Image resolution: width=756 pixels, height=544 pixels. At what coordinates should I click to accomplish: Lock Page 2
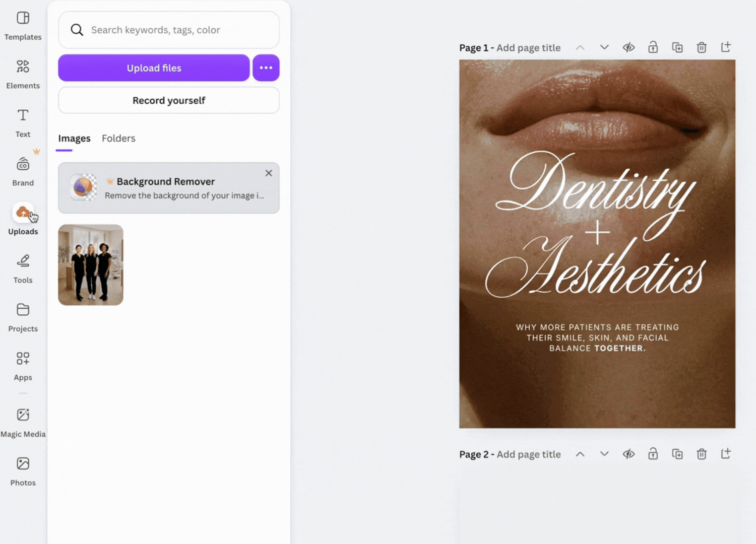tap(653, 454)
